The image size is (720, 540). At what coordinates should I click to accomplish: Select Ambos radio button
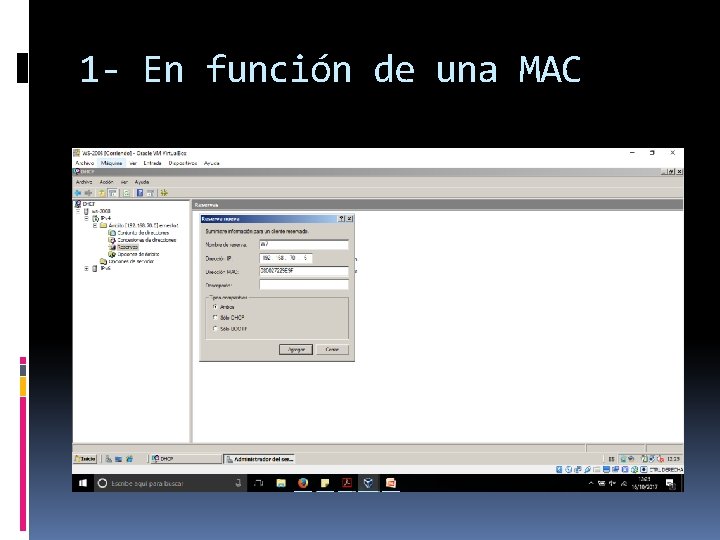[215, 307]
